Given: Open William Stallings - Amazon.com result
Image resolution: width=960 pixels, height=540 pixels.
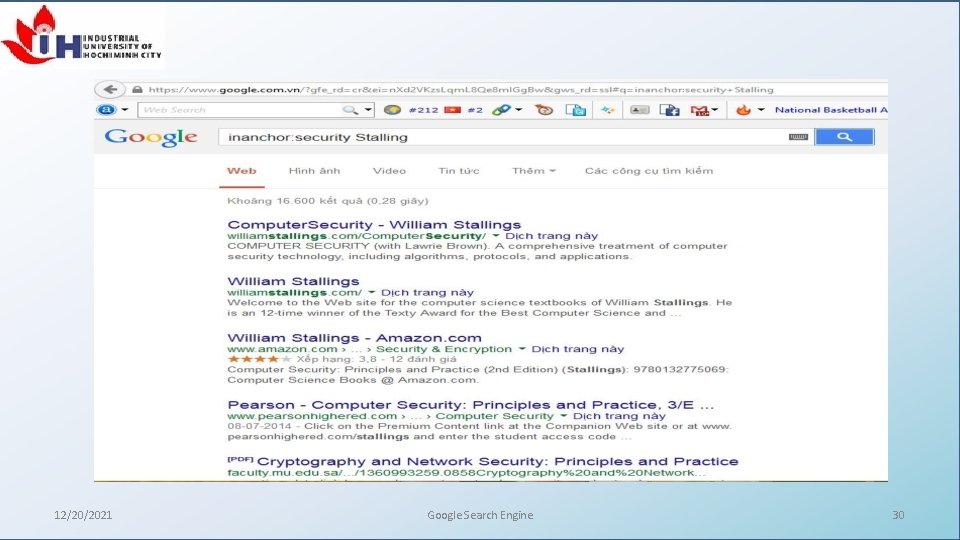Looking at the screenshot, I should pyautogui.click(x=354, y=337).
